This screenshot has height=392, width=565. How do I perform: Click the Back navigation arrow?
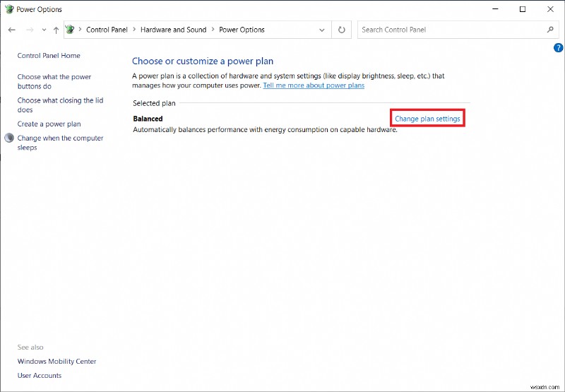[x=12, y=30]
